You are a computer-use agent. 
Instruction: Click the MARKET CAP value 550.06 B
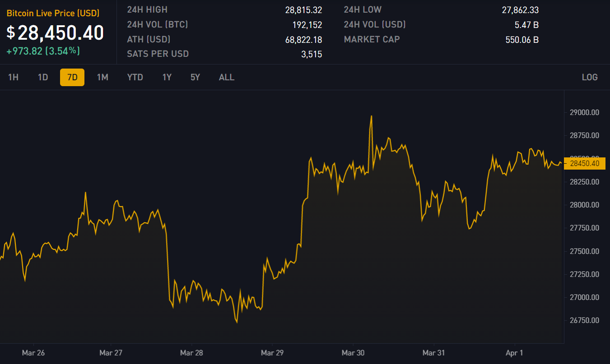(522, 40)
